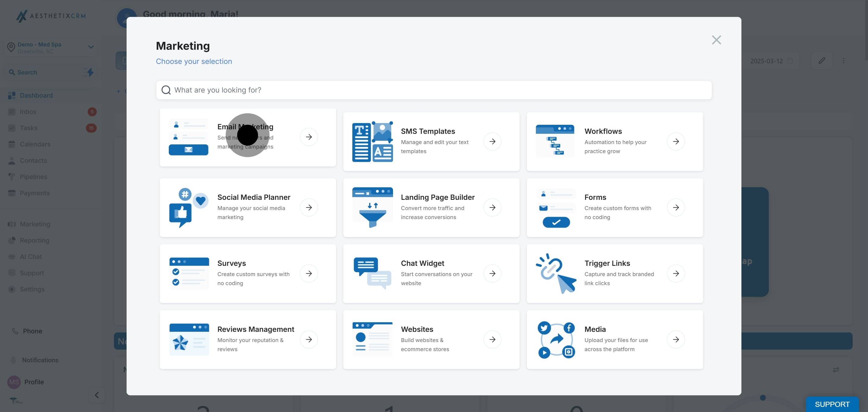The height and width of the screenshot is (412, 868).
Task: Open Forms via its arrow button
Action: [676, 208]
